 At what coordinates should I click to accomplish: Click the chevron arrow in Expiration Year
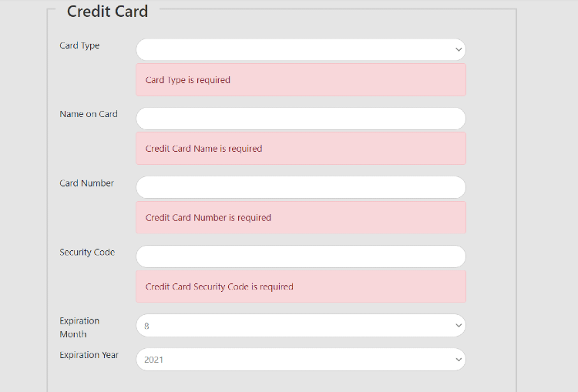(x=459, y=359)
